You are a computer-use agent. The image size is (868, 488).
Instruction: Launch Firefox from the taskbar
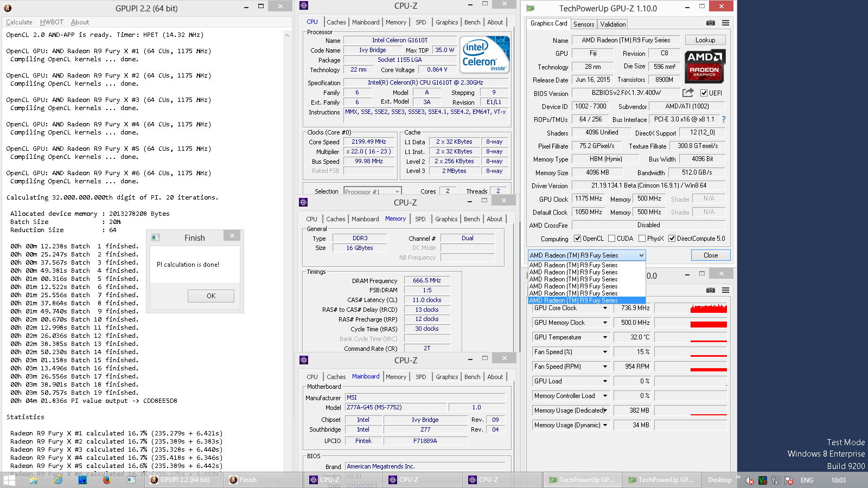click(x=107, y=480)
